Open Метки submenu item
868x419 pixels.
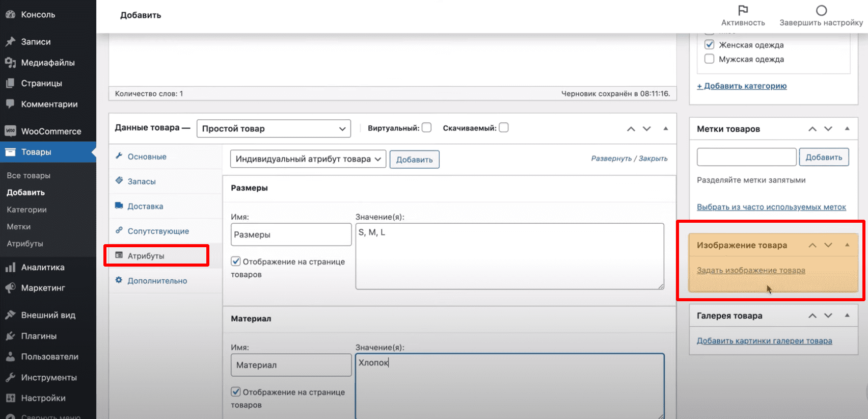click(18, 226)
